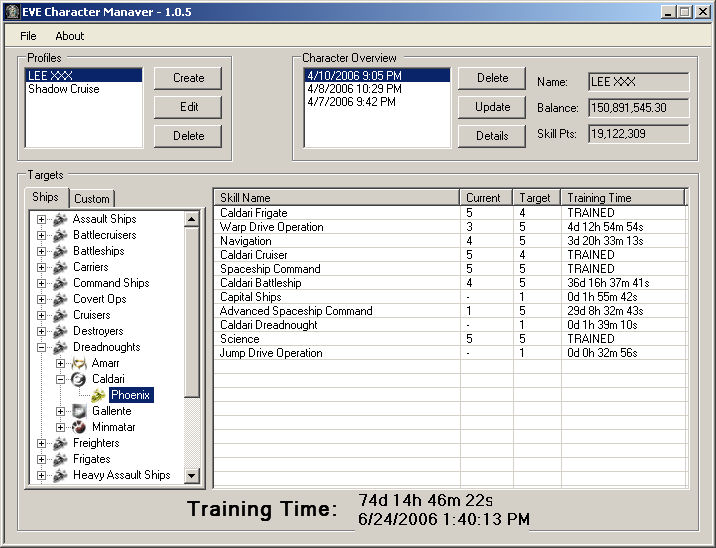The width and height of the screenshot is (716, 548).
Task: Collapse the Caldari dreadnought node
Action: 60,379
